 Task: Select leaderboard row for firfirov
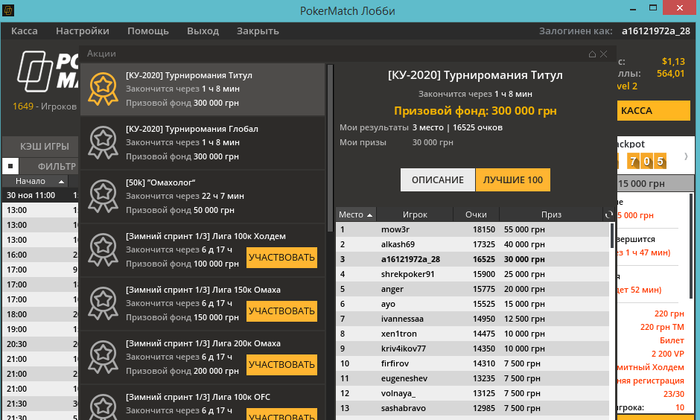(x=472, y=363)
